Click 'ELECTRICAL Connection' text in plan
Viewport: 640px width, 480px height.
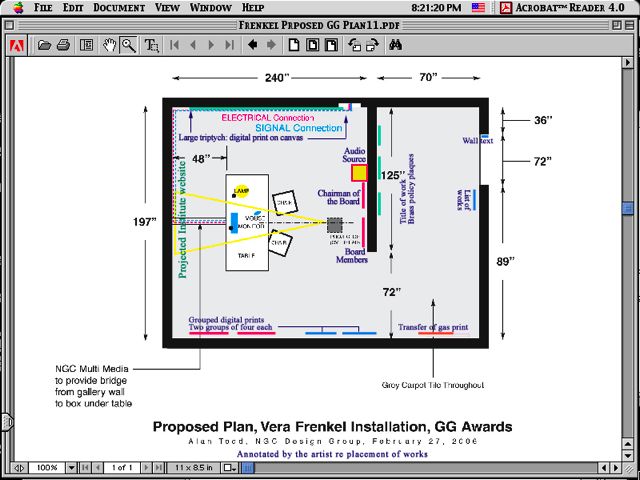click(268, 118)
